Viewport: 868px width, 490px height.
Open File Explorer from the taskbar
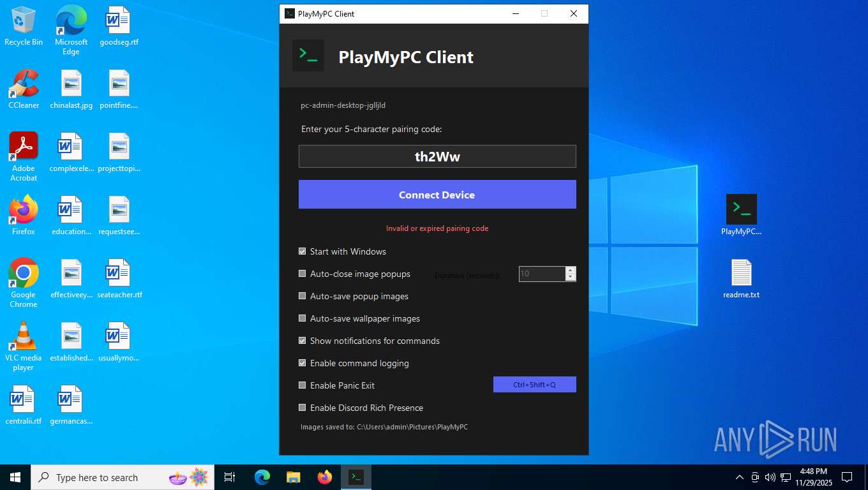293,477
